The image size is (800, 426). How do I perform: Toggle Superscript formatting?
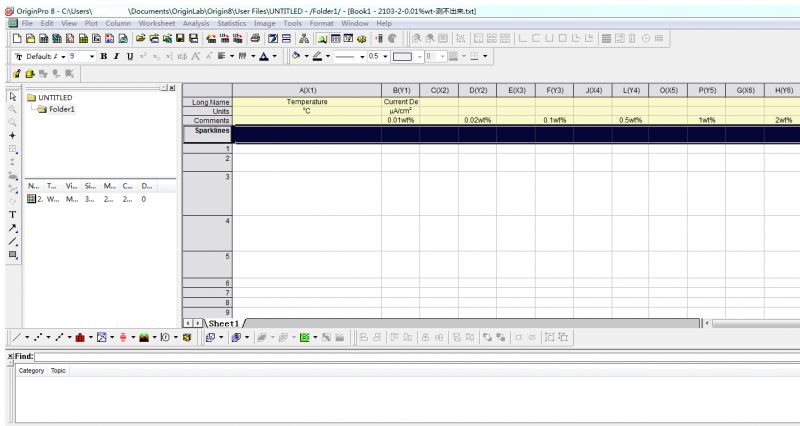[143, 57]
